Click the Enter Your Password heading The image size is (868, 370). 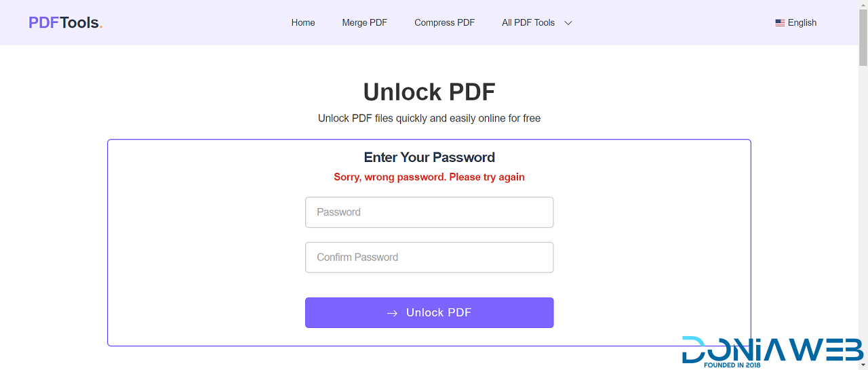pyautogui.click(x=429, y=157)
